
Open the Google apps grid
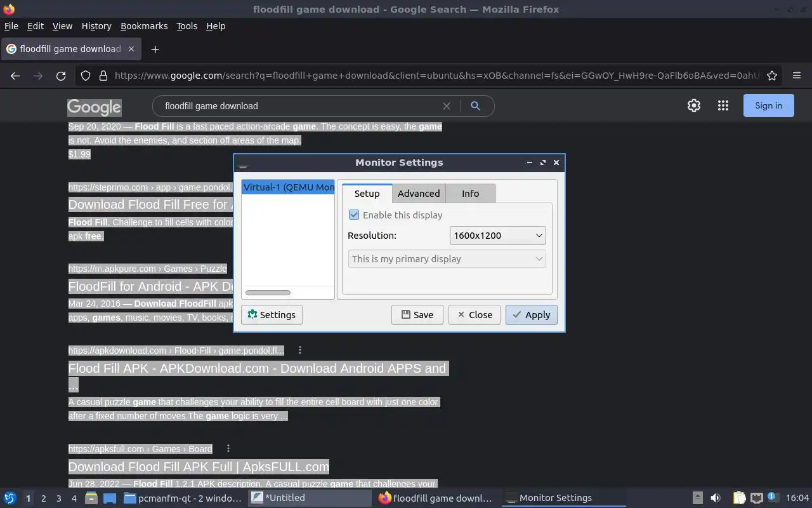pos(723,105)
